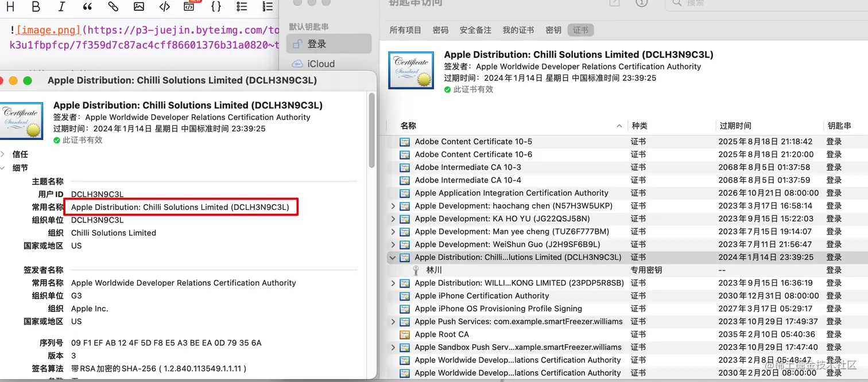
Task: Click the icon of Adobe Intermediate CA 10-3
Action: [405, 167]
